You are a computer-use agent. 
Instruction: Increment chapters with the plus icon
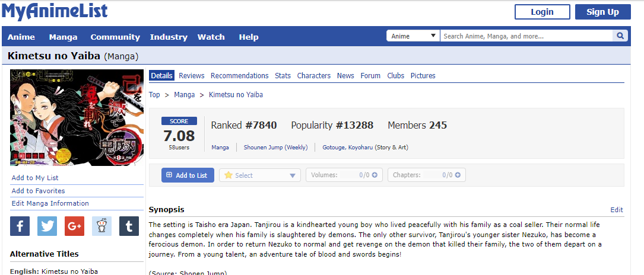tap(457, 175)
